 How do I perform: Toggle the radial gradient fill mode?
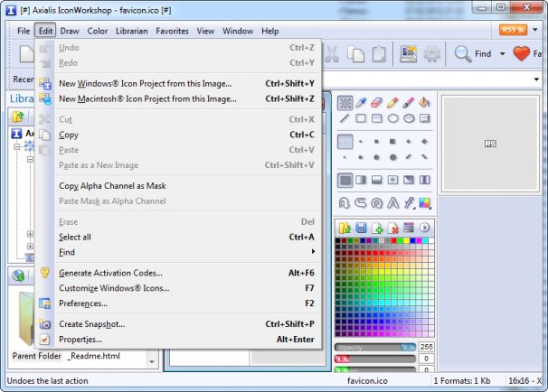(392, 180)
